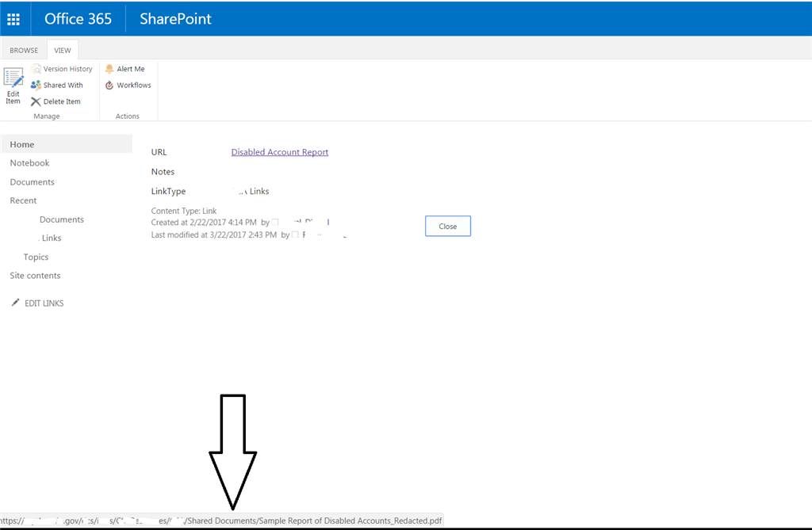Select the VIEW ribbon tab

point(63,50)
